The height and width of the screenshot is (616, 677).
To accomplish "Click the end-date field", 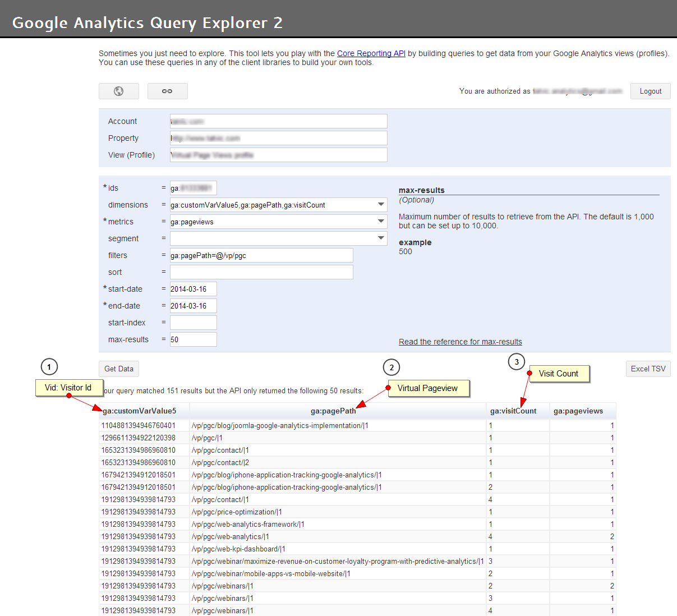I will point(194,306).
